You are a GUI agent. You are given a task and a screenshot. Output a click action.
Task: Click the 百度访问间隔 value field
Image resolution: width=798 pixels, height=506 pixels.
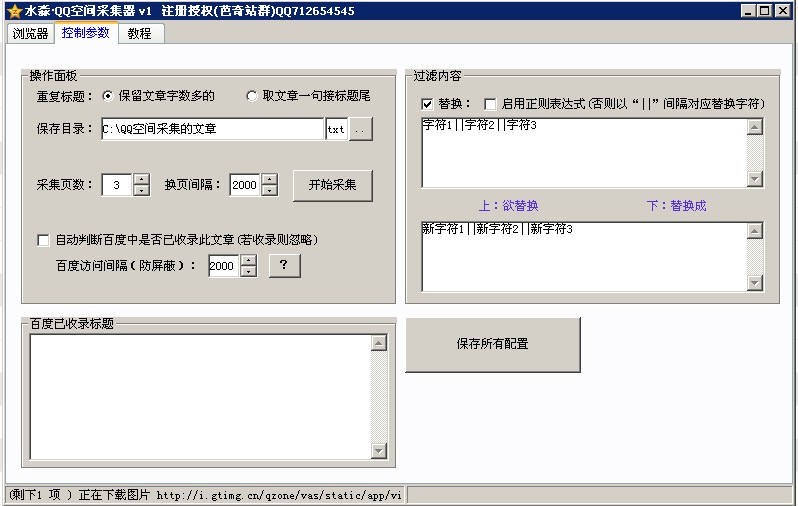(223, 266)
